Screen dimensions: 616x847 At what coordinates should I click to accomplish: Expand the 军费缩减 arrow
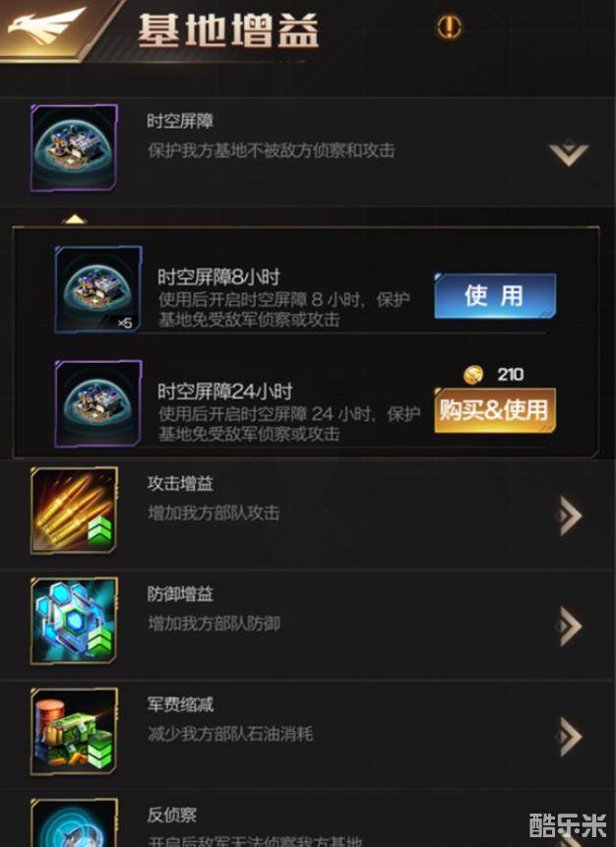click(569, 736)
